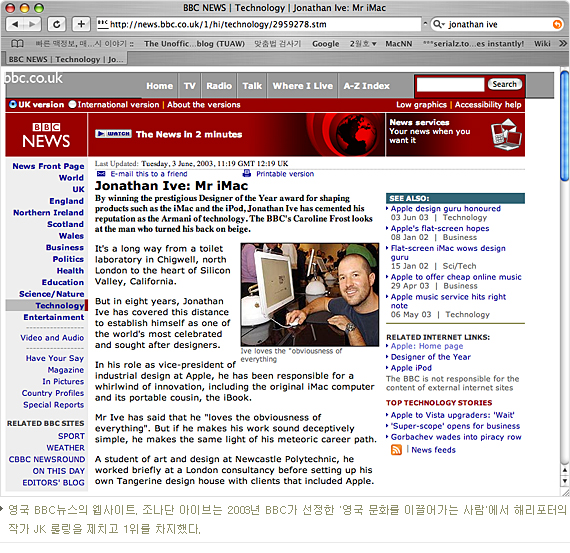
Task: Click About the versions link
Action: click(x=204, y=105)
